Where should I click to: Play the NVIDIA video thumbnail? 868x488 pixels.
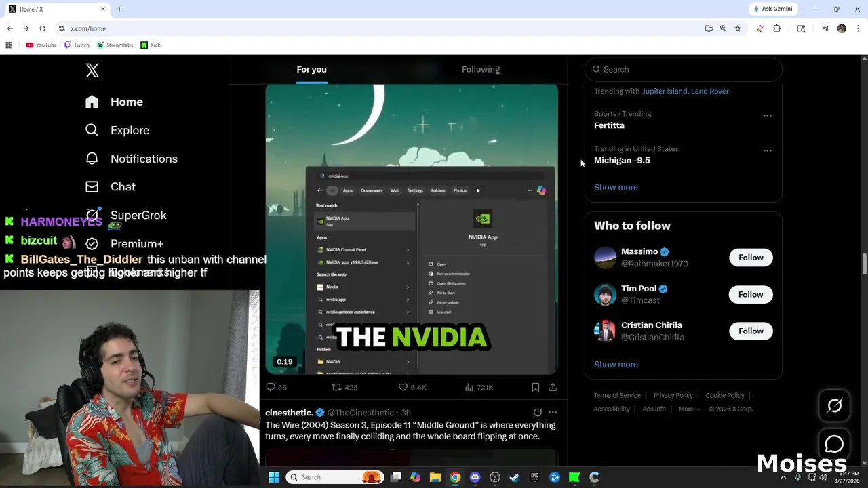(x=412, y=229)
